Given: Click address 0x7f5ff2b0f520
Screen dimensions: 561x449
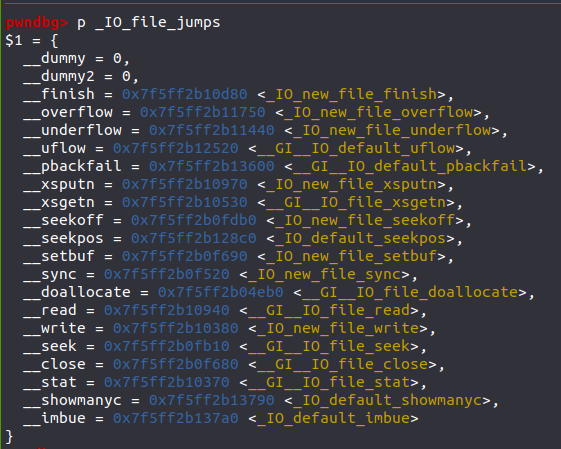Looking at the screenshot, I should coord(167,274).
